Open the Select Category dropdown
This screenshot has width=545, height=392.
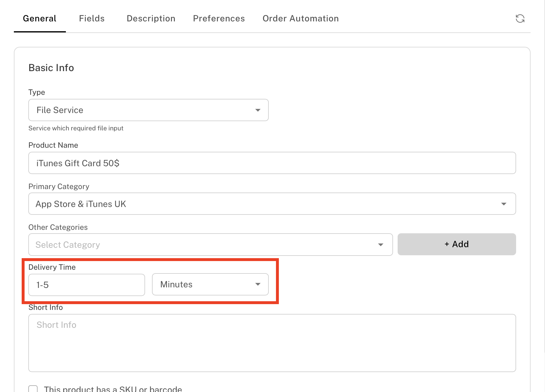[x=210, y=245]
